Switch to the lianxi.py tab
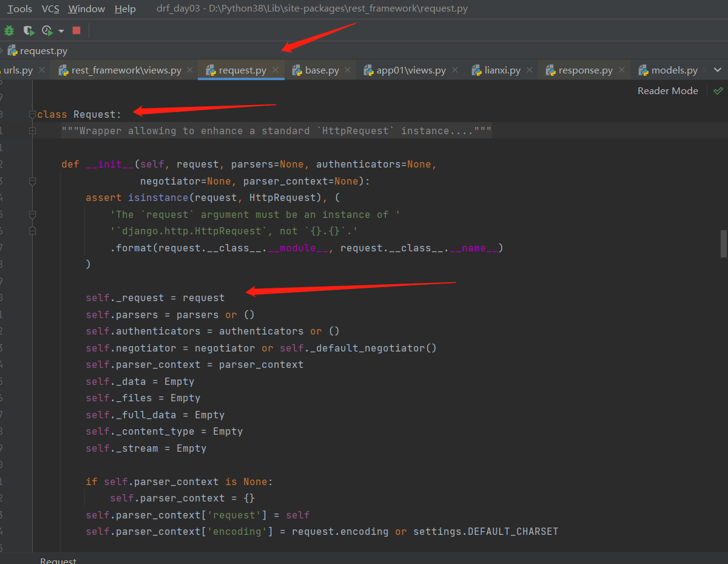Viewport: 728px width, 564px height. tap(502, 70)
